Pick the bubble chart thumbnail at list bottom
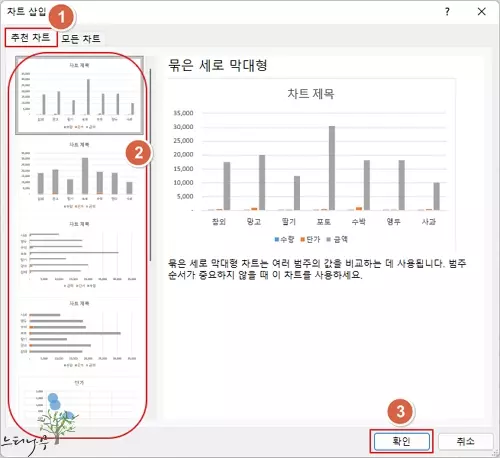 pos(79,398)
